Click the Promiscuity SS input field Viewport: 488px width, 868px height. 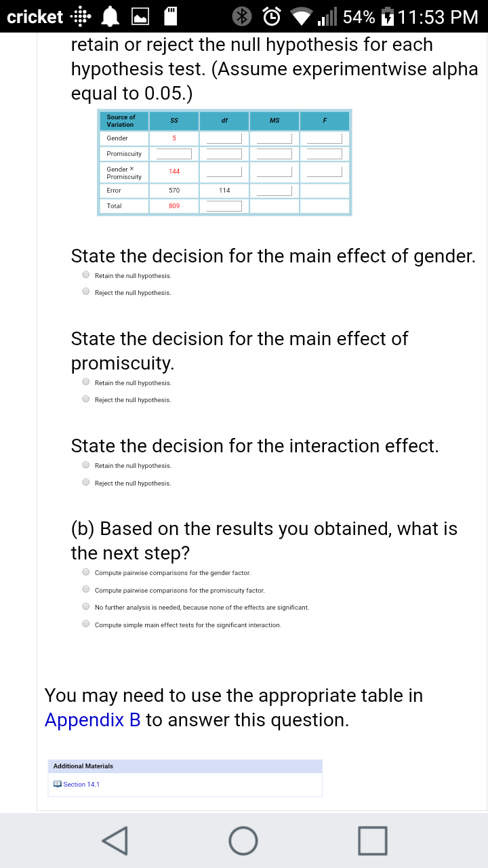click(174, 154)
